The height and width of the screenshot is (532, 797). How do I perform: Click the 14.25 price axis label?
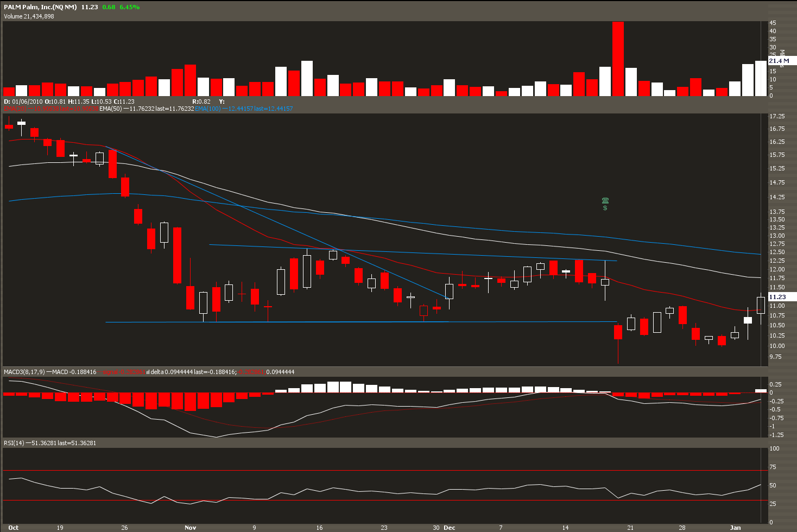point(777,198)
